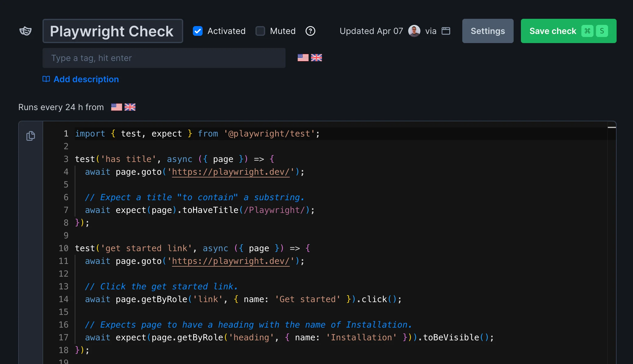Copy the code using the clipboard icon

[x=30, y=136]
